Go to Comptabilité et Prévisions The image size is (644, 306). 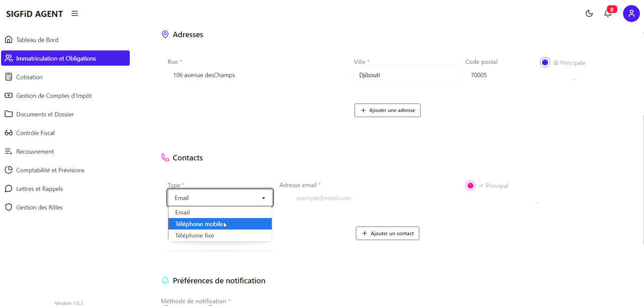50,170
